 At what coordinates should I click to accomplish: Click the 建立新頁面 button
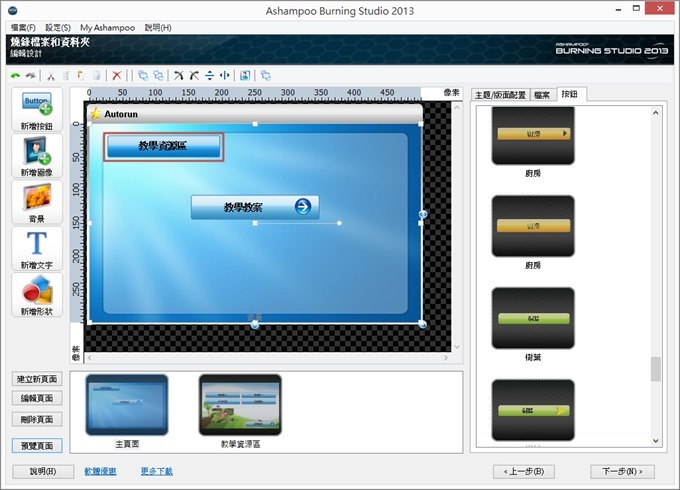pyautogui.click(x=37, y=379)
